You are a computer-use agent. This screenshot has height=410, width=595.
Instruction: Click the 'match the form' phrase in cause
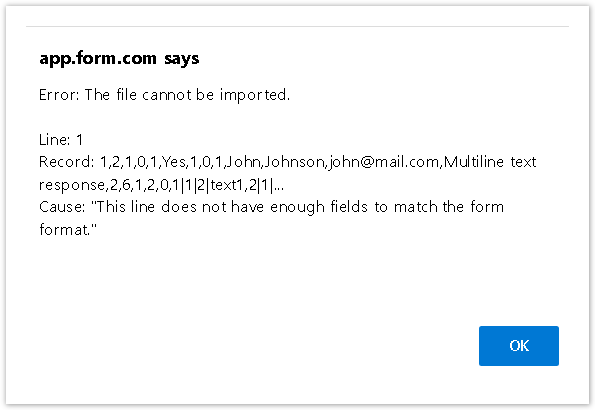pos(449,207)
